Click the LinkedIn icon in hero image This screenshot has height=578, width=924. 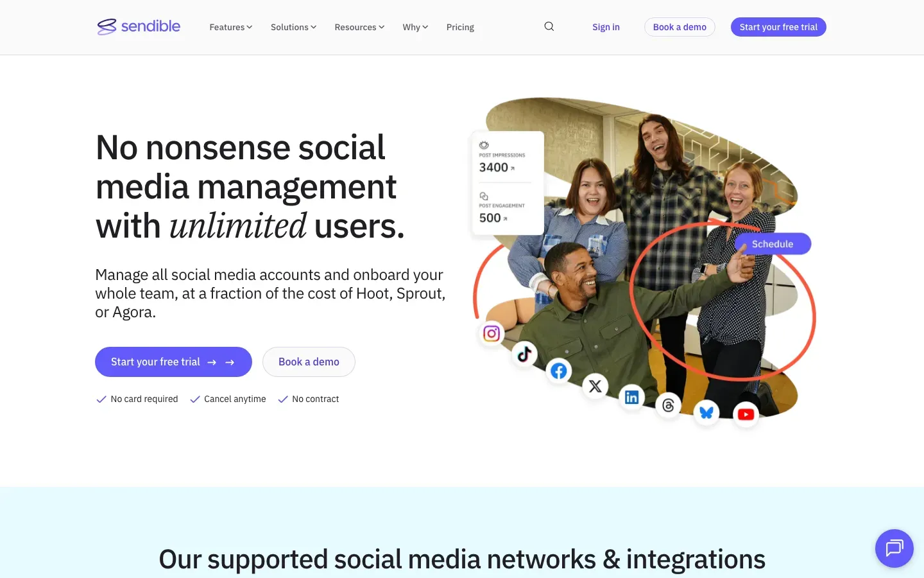tap(632, 397)
